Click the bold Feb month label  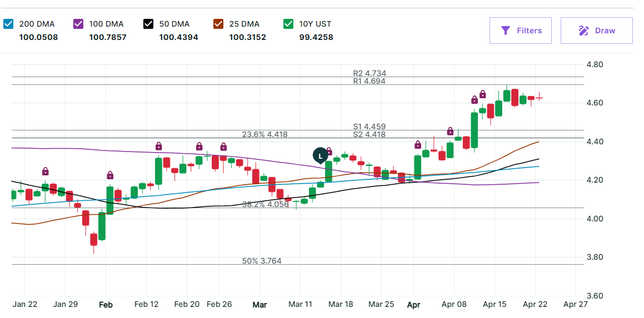106,305
